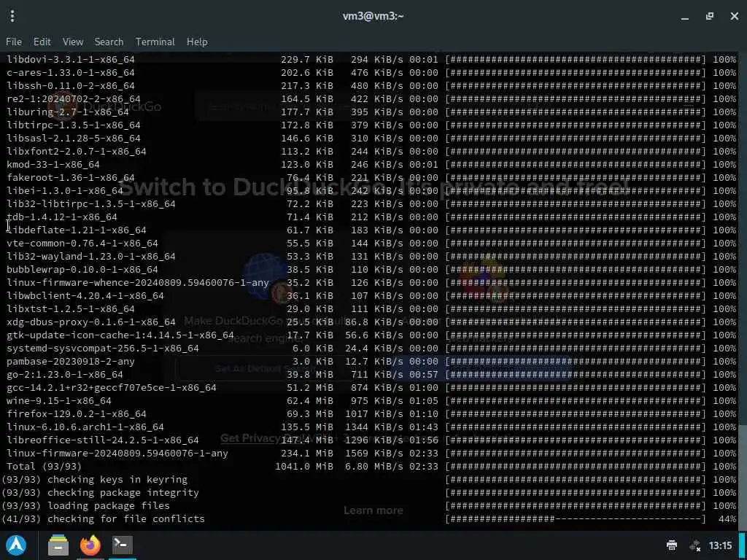Click the text fakeroot-1.36-1-x86_64
747x560 pixels.
point(71,178)
